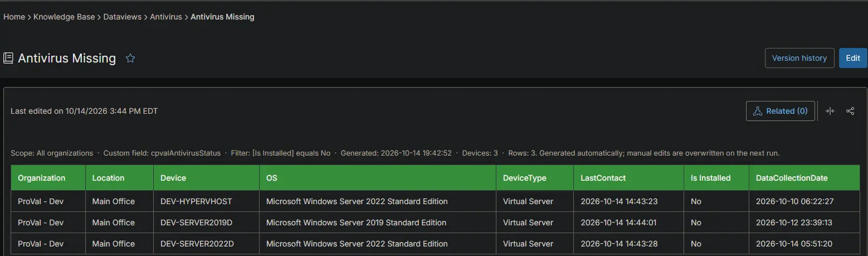
Task: Open Version history
Action: pos(799,58)
